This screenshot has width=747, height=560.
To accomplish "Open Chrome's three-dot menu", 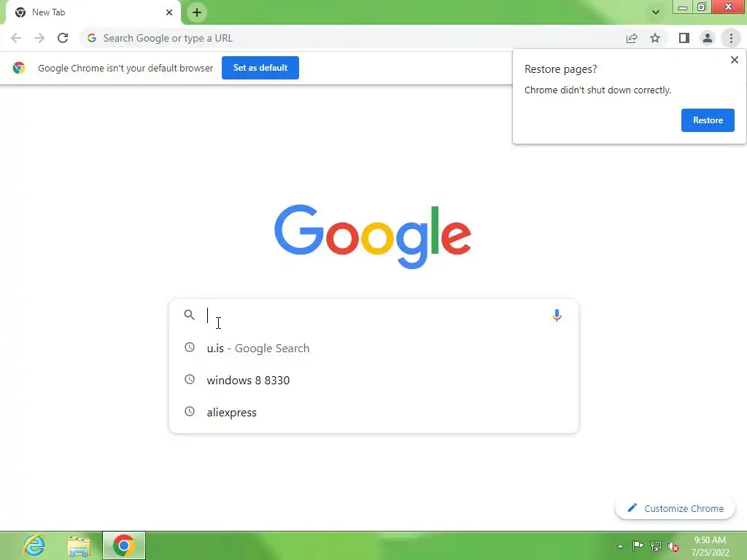I will point(731,38).
